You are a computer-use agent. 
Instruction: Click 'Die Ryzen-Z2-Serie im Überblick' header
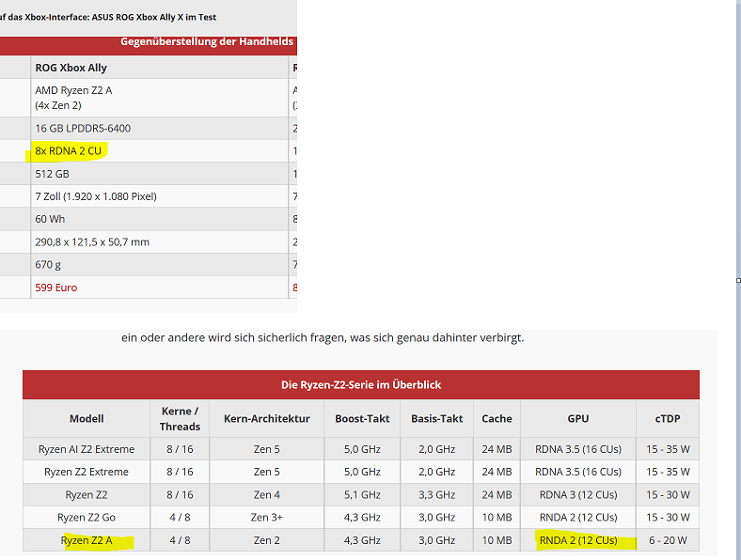pos(361,385)
